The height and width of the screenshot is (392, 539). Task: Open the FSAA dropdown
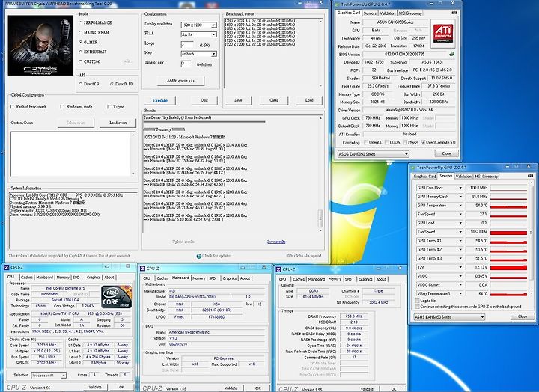(214, 34)
